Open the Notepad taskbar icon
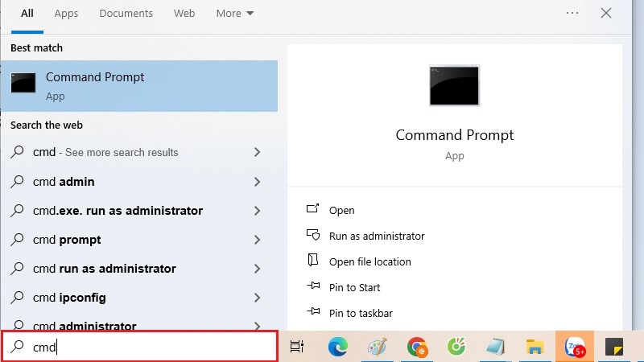Viewport: 644px width, 362px height. click(x=495, y=347)
